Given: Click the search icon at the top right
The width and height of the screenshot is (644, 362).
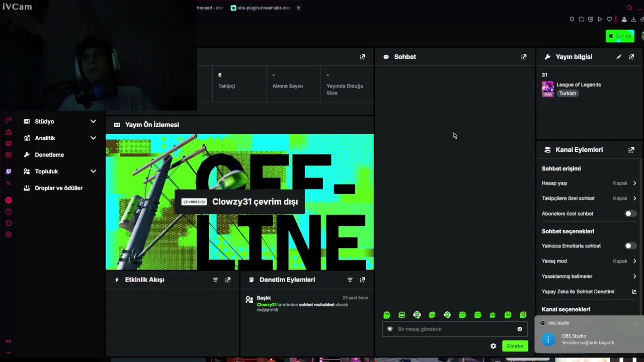Looking at the screenshot, I should pyautogui.click(x=629, y=8).
